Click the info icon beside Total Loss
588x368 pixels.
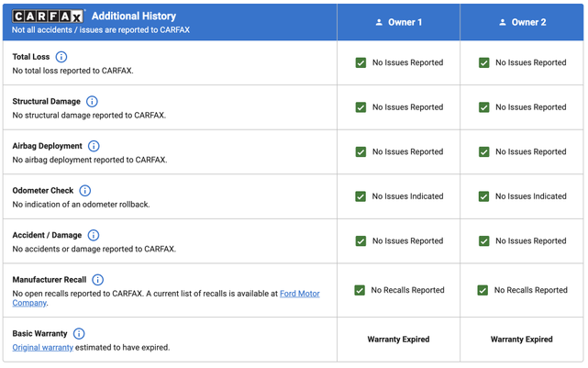coord(61,57)
